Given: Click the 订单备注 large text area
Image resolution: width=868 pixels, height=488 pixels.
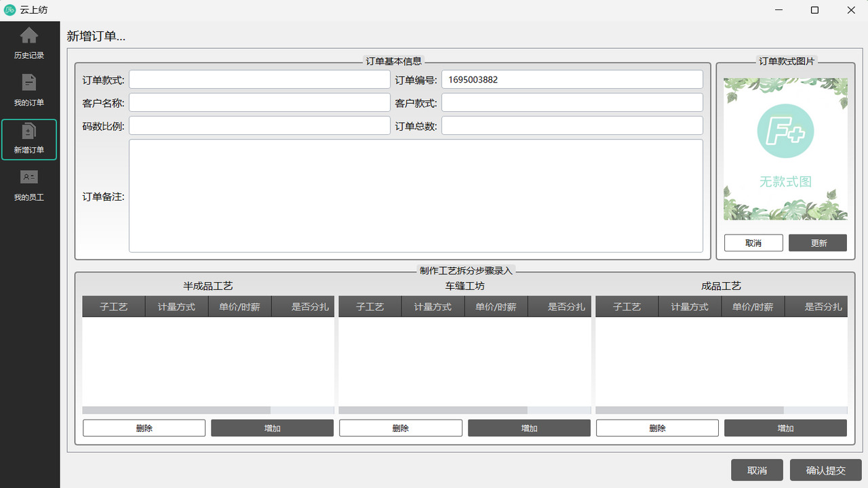Looking at the screenshot, I should point(416,196).
